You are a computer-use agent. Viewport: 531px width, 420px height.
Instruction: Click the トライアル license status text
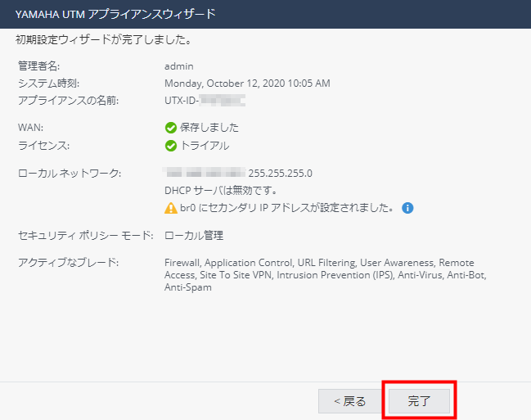[x=205, y=146]
